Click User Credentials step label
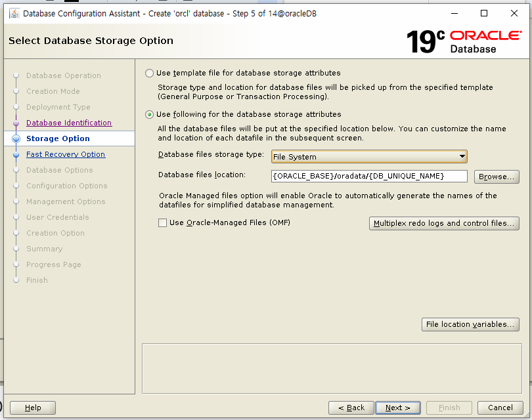Viewport: 532px width, 420px height. pos(58,217)
